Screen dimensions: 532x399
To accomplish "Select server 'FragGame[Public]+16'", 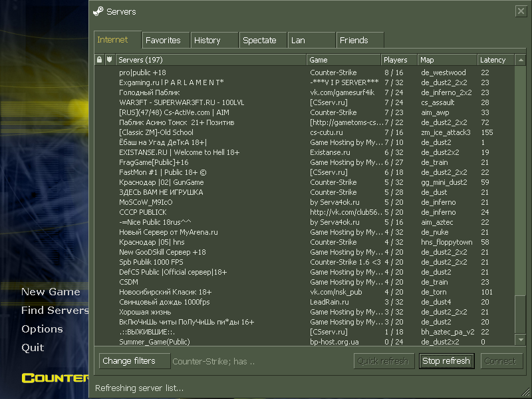I will point(305,162).
